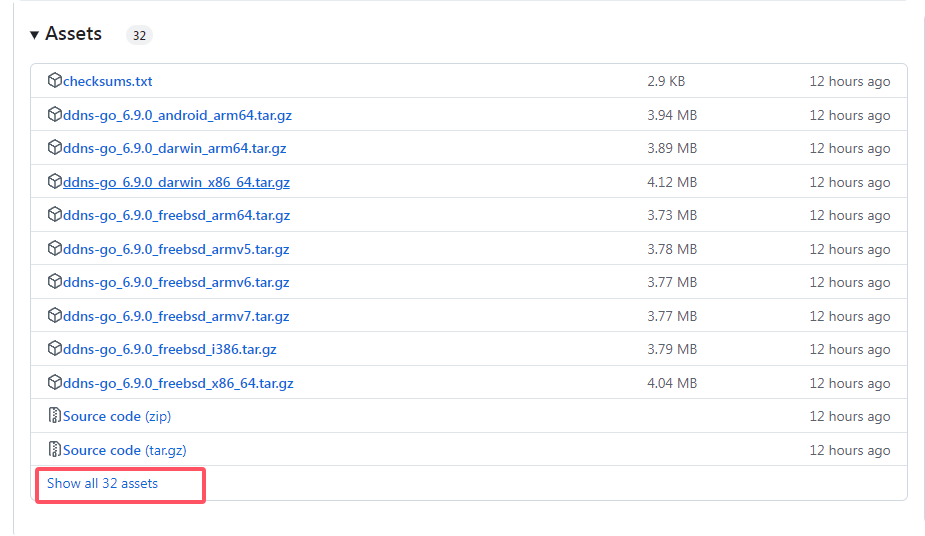Click package icon for freebsd_i386 tarball
The image size is (925, 536).
(54, 348)
